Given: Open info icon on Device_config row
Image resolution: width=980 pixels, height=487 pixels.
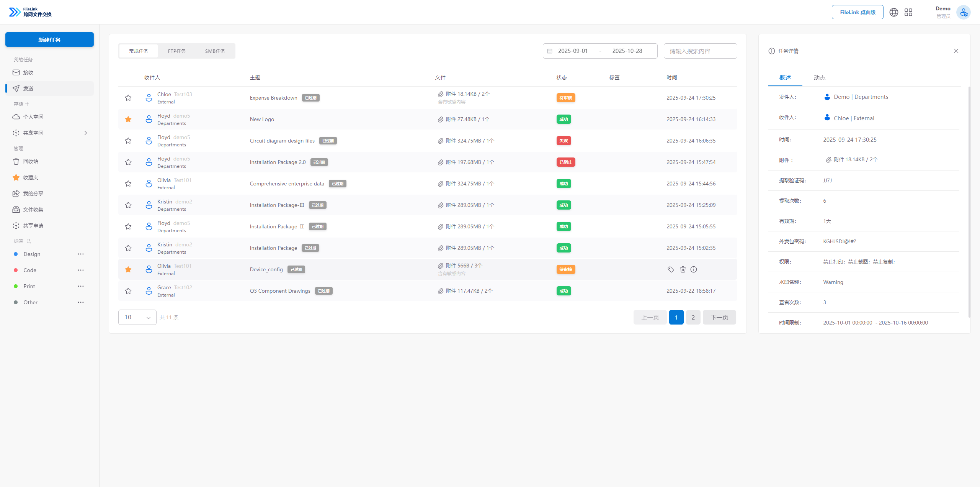Looking at the screenshot, I should pyautogui.click(x=694, y=269).
